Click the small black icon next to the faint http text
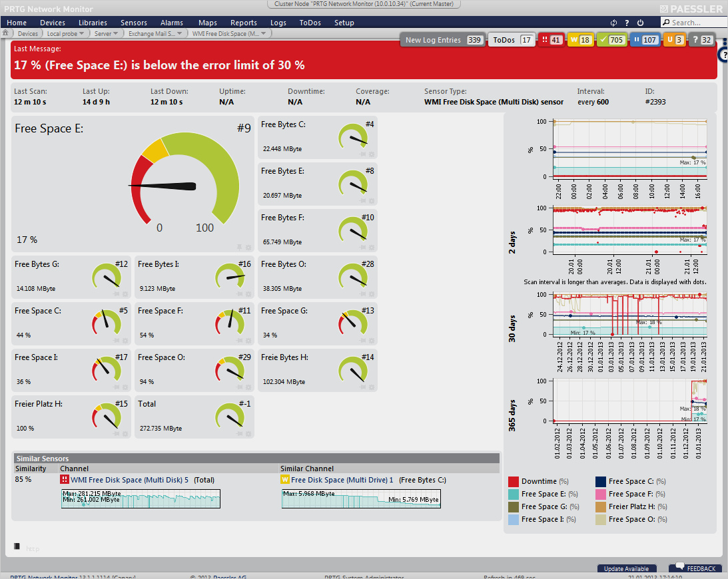The image size is (728, 579). pyautogui.click(x=17, y=546)
